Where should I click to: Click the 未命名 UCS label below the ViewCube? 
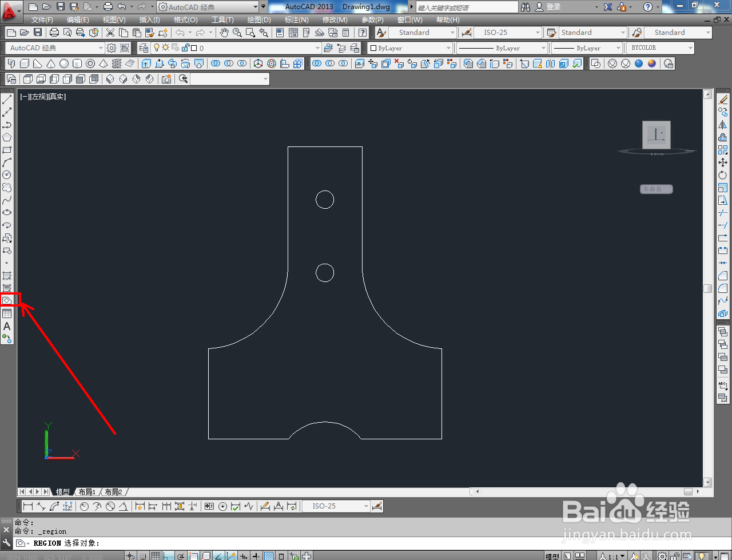(656, 189)
